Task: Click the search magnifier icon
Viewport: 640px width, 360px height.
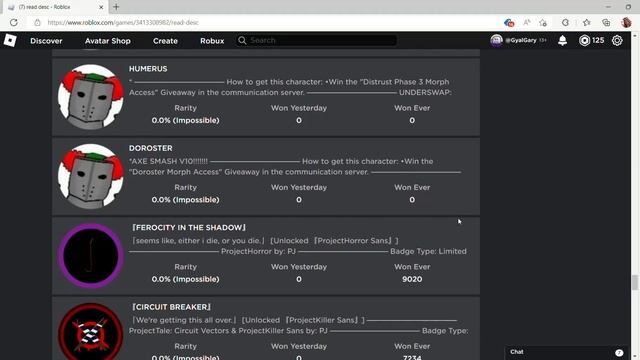Action: 242,40
